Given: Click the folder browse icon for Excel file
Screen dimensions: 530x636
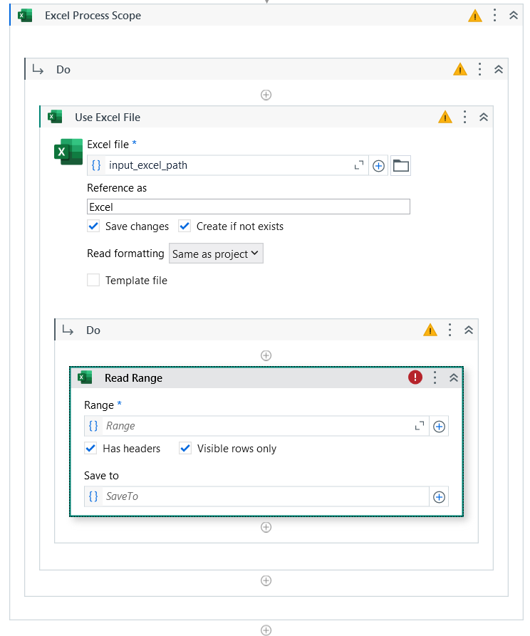Looking at the screenshot, I should [x=400, y=165].
